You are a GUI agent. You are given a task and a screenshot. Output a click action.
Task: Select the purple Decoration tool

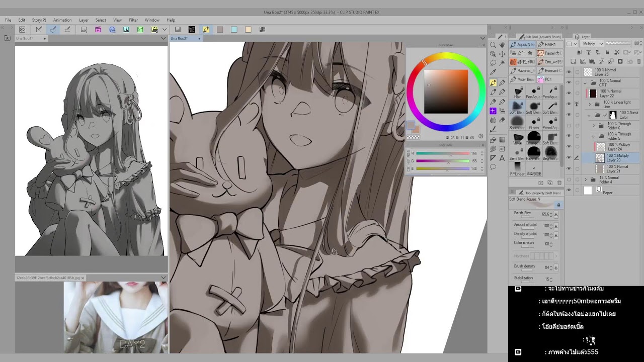tap(493, 111)
